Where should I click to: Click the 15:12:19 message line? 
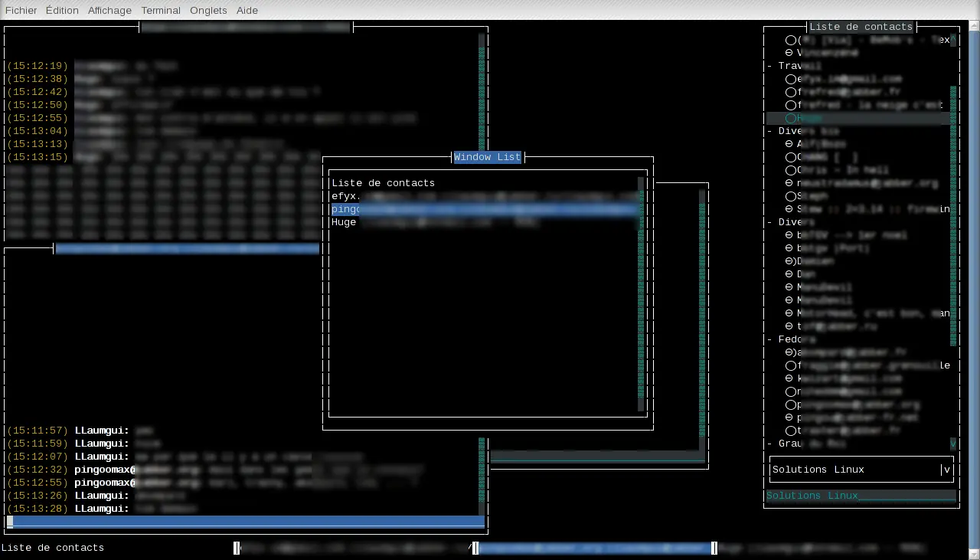[x=93, y=66]
